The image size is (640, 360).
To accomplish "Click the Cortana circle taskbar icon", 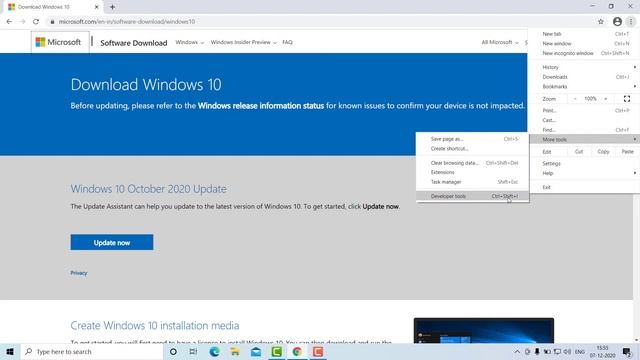I will [x=173, y=351].
